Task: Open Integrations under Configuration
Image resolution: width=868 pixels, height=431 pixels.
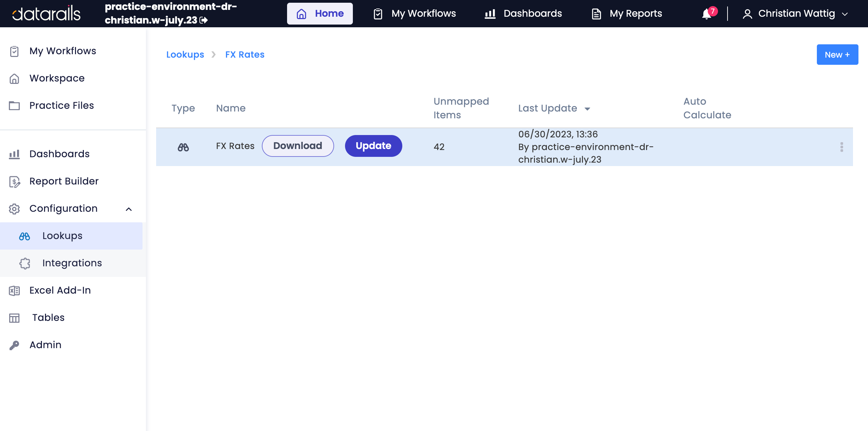Action: point(72,263)
